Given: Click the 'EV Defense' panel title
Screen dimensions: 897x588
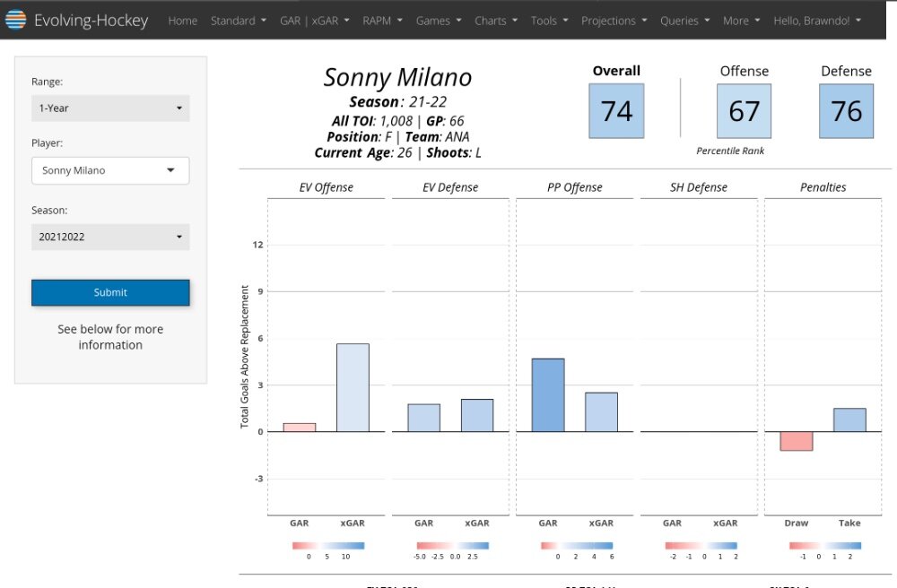Looking at the screenshot, I should coord(450,187).
